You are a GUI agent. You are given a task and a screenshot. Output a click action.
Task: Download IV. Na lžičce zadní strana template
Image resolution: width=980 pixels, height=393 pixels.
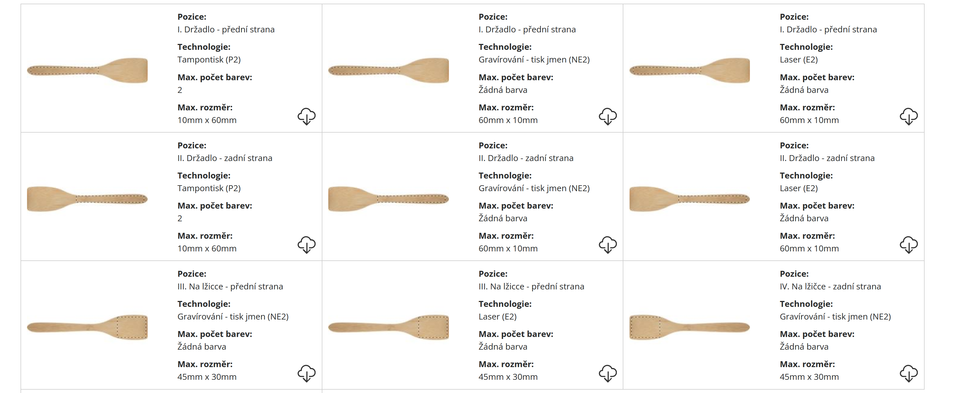[x=909, y=373]
